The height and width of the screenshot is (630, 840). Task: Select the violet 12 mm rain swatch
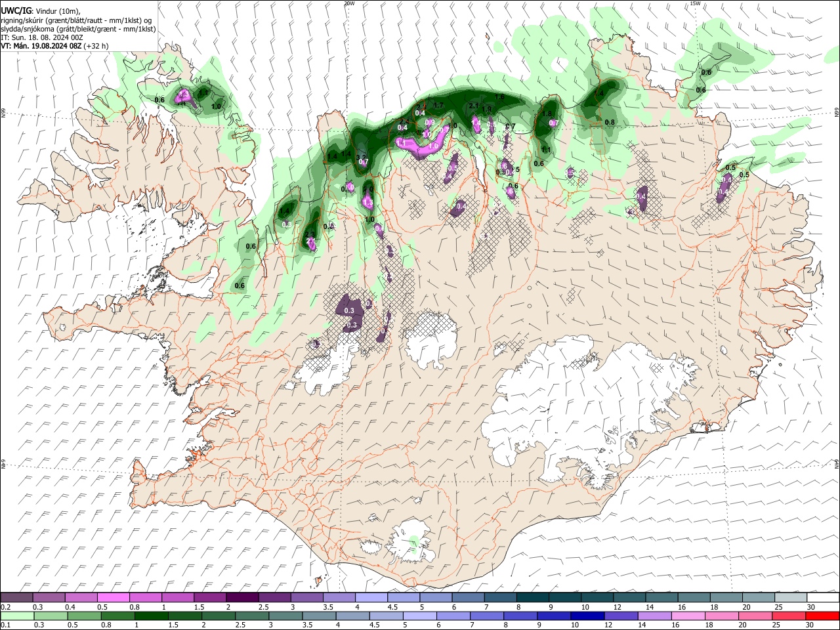[620, 616]
